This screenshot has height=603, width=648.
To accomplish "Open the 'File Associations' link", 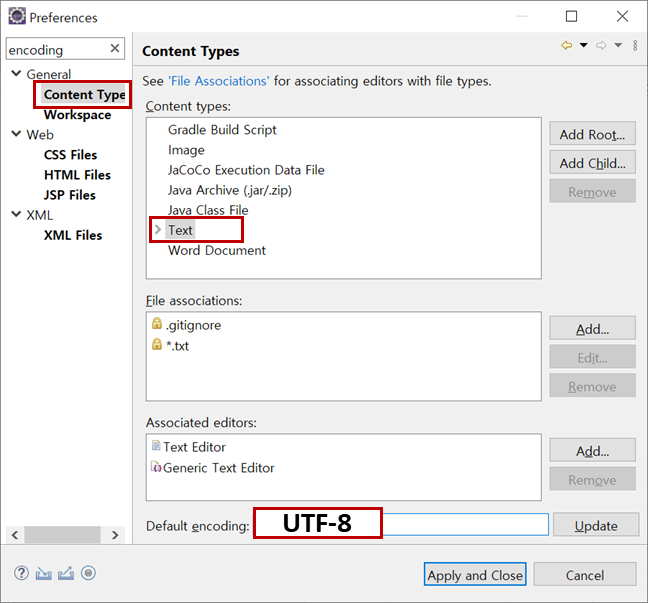I will pyautogui.click(x=219, y=81).
